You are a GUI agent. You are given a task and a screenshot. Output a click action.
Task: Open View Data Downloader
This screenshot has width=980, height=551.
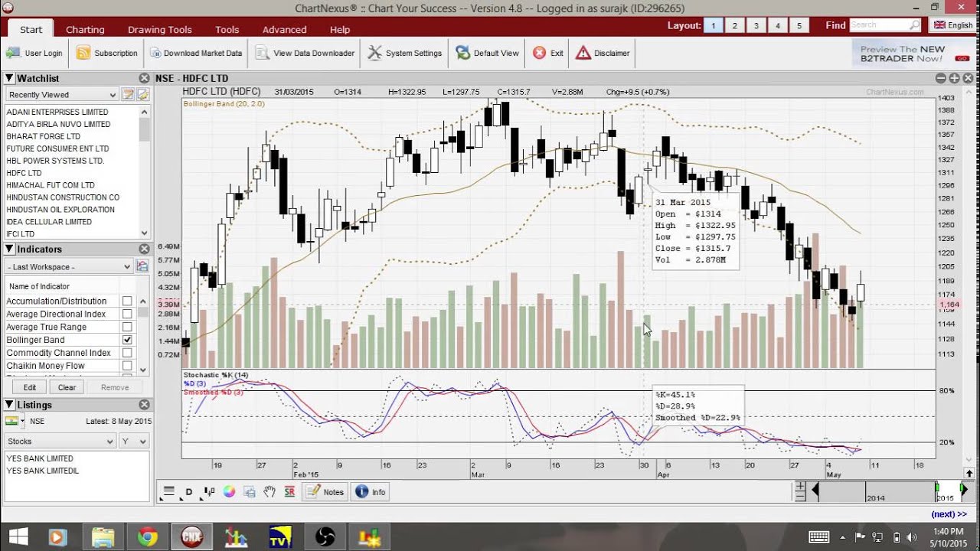click(305, 54)
